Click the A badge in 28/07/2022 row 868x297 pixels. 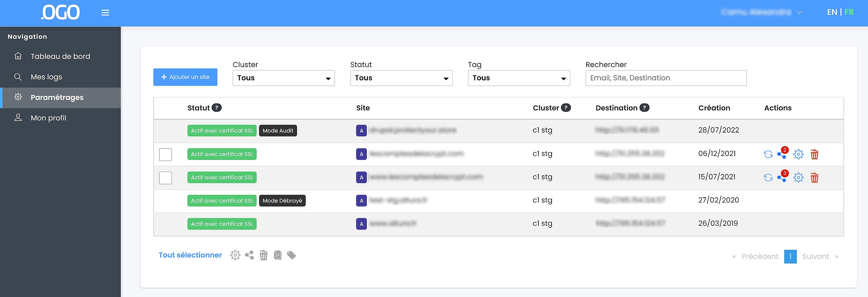pos(361,131)
